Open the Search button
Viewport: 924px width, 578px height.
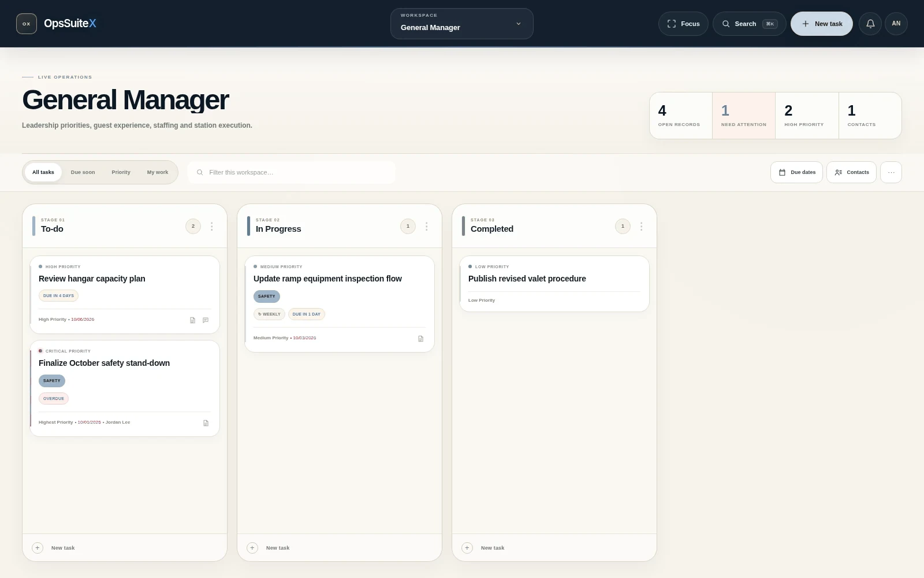(x=750, y=24)
